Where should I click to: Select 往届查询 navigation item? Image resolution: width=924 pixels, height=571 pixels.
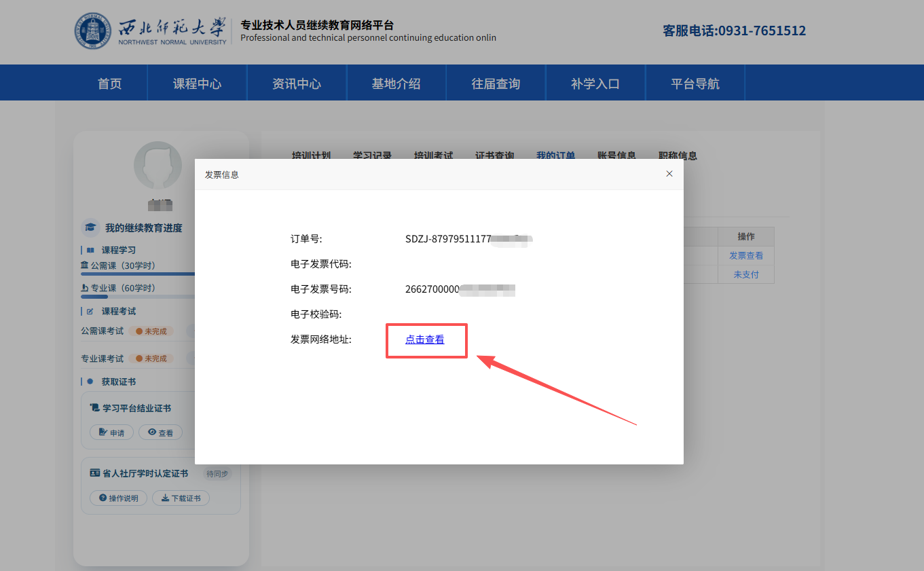(496, 84)
